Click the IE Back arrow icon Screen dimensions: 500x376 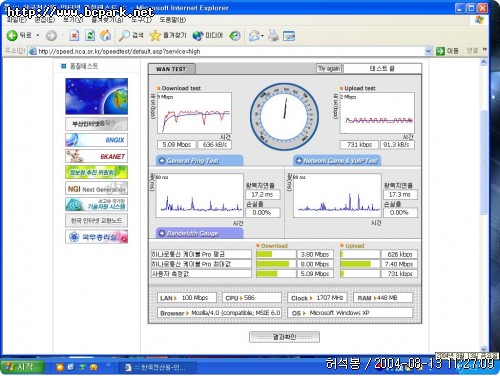tap(12, 35)
